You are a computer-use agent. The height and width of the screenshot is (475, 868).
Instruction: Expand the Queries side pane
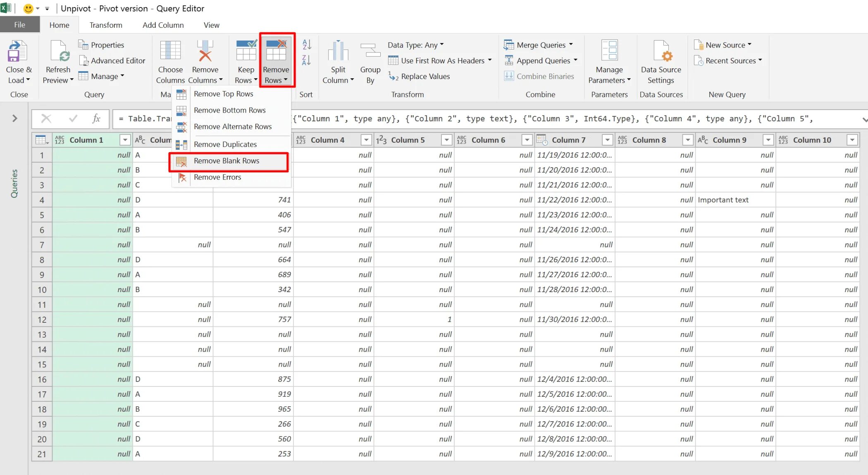pyautogui.click(x=15, y=119)
